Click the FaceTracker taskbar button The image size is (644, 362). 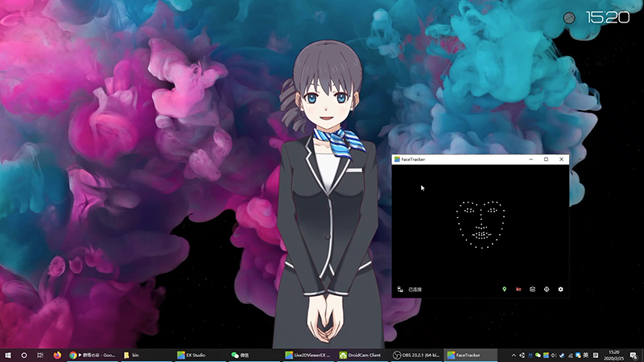pyautogui.click(x=470, y=355)
